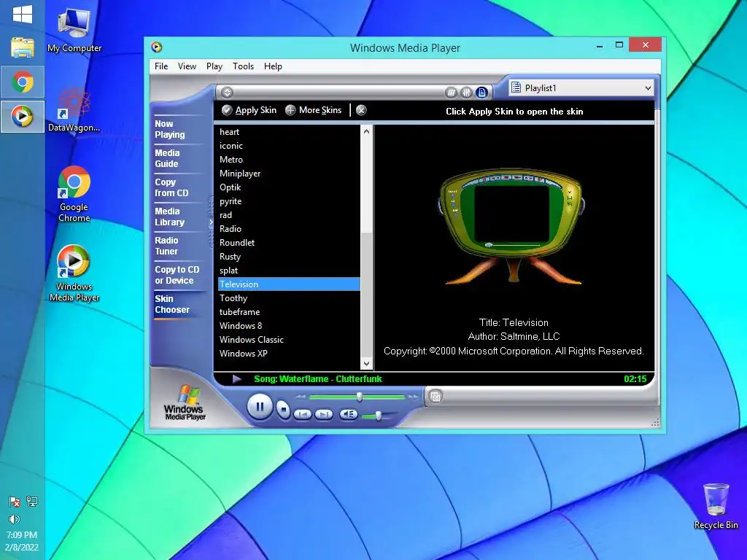This screenshot has height=560, width=747.
Task: Click the fast forward arrows beside seek bar
Action: [x=413, y=396]
